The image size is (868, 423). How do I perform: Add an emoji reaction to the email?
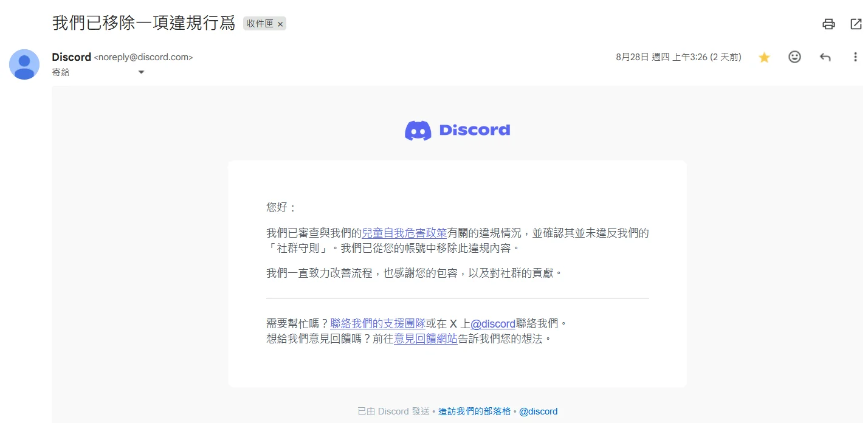pyautogui.click(x=794, y=57)
